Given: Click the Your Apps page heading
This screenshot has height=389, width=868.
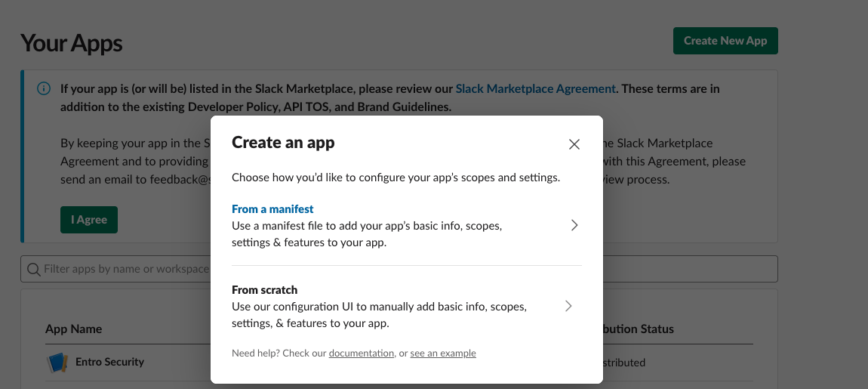Looking at the screenshot, I should tap(72, 43).
